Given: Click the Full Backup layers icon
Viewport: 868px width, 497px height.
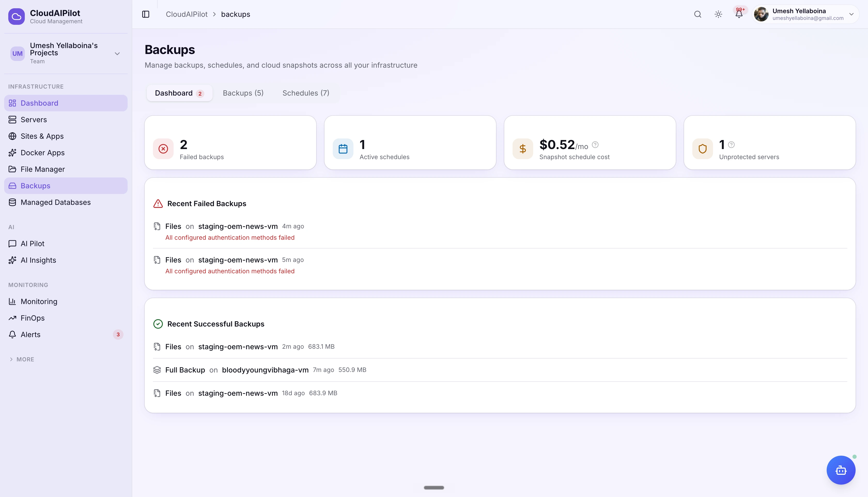Looking at the screenshot, I should pos(157,370).
